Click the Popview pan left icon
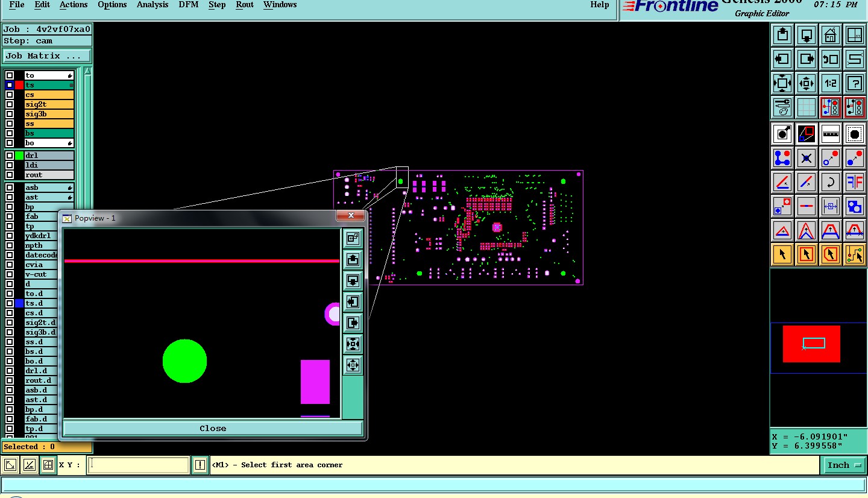This screenshot has width=868, height=498. pos(353,302)
